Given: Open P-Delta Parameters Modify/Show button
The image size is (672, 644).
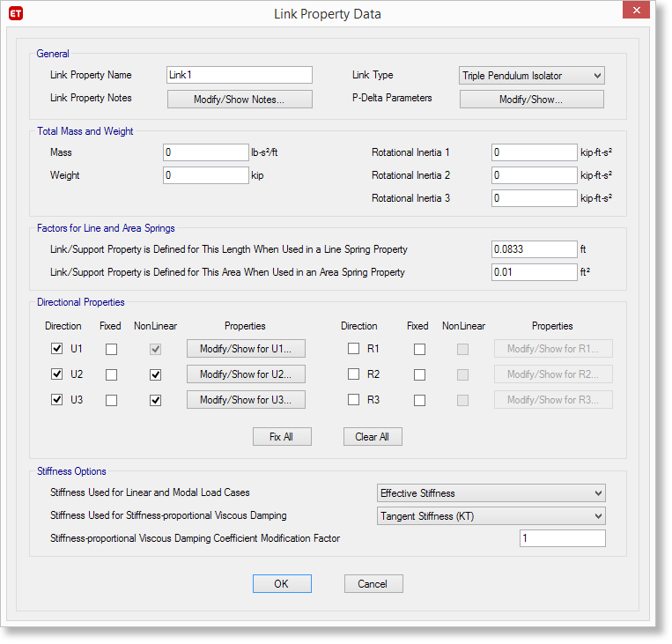Looking at the screenshot, I should click(531, 99).
